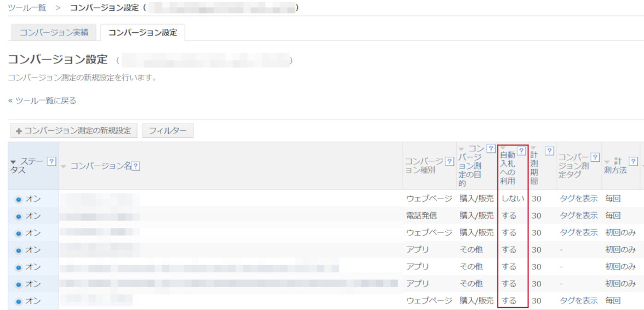Click 30 in the しない row
The width and height of the screenshot is (644, 310).
536,199
